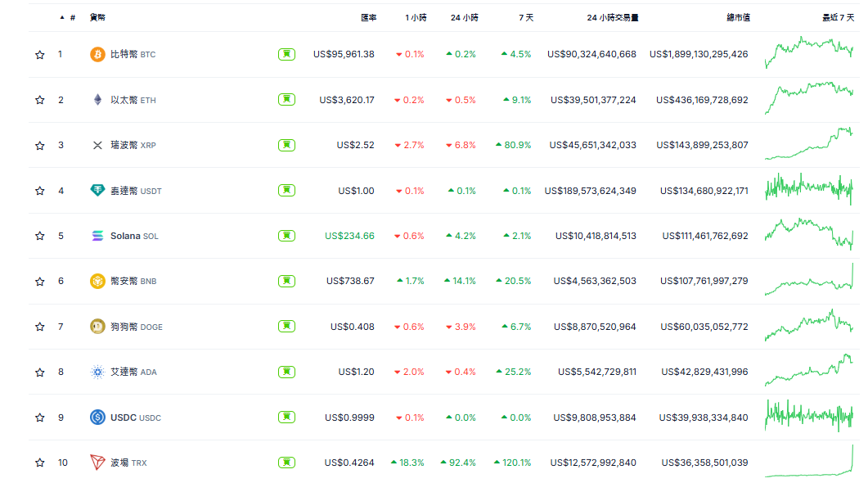Sort the table by 7天 change
Image resolution: width=868 pixels, height=483 pixels.
click(524, 16)
